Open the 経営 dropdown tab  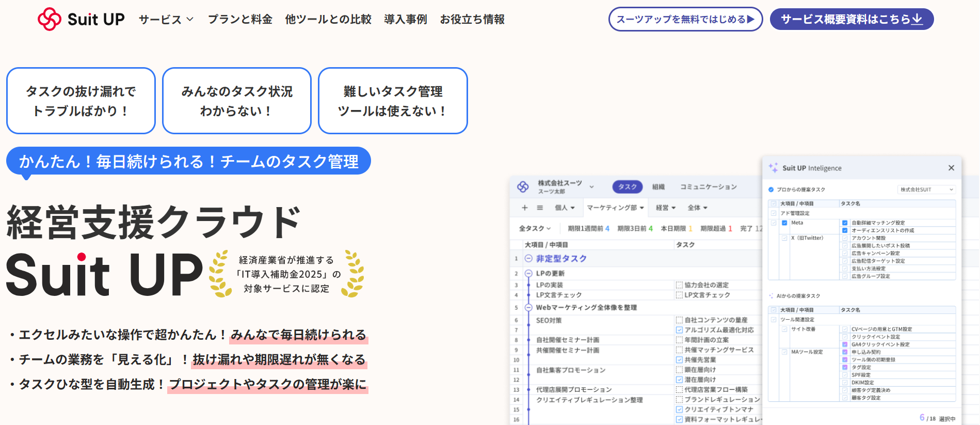coord(666,208)
